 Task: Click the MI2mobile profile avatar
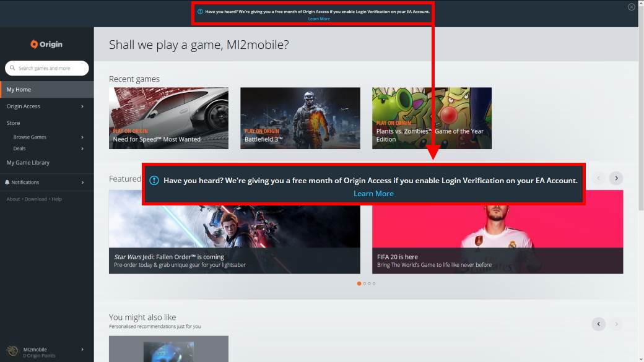tap(12, 351)
